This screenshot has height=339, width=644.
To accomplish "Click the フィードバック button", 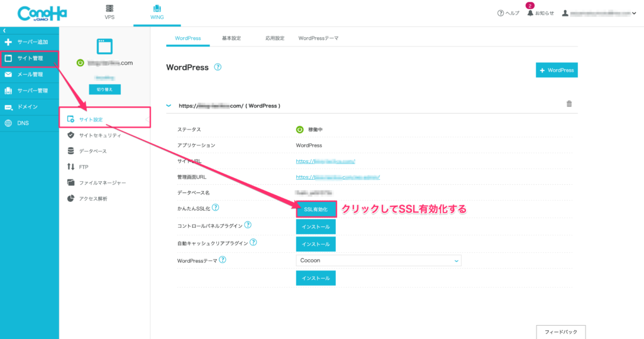I will pyautogui.click(x=561, y=332).
